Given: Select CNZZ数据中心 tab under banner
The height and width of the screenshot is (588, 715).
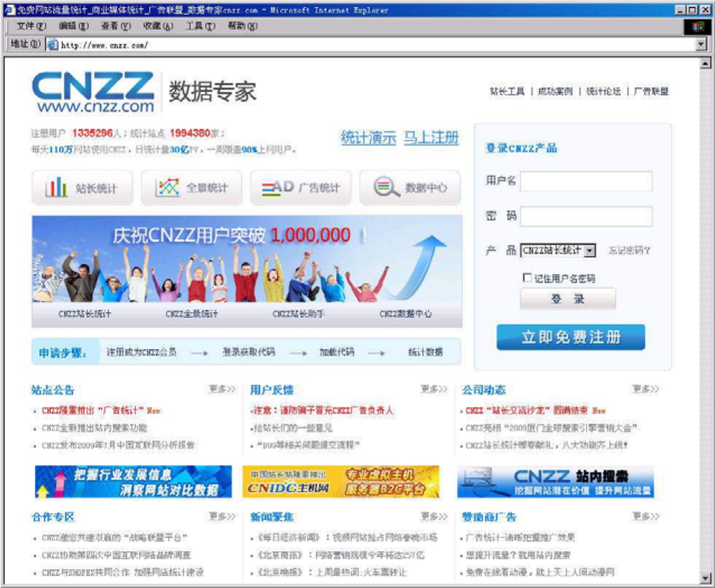Looking at the screenshot, I should (406, 314).
